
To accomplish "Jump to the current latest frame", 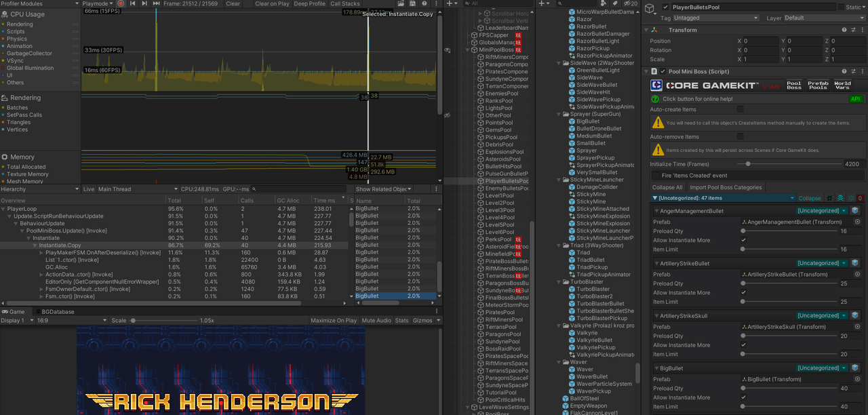I will [157, 3].
